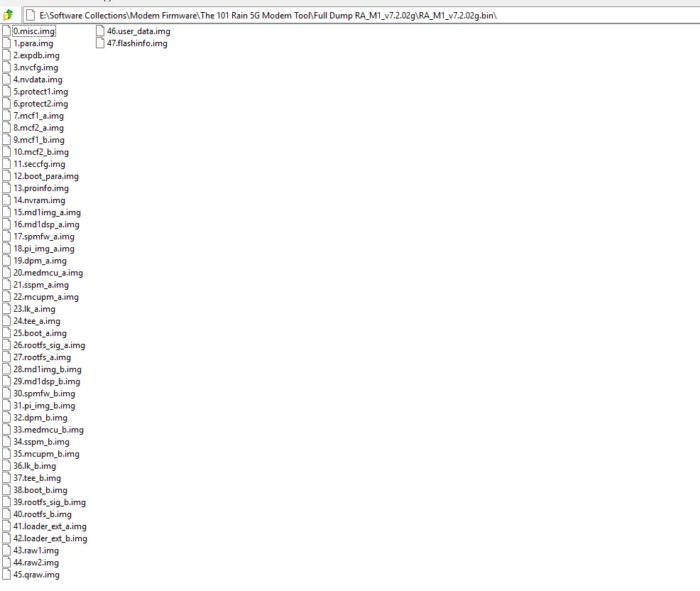This screenshot has height=591, width=700.
Task: Click the file icon of 13.proinfo.img
Action: [6, 188]
